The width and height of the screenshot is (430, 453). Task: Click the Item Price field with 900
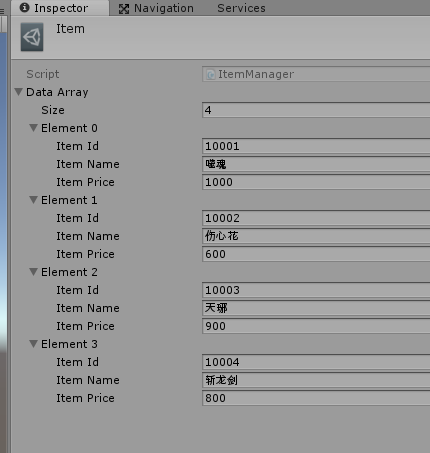(316, 326)
